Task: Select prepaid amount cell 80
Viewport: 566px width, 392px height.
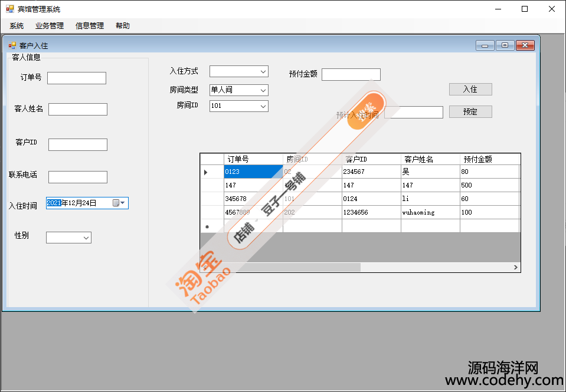Action: [490, 172]
